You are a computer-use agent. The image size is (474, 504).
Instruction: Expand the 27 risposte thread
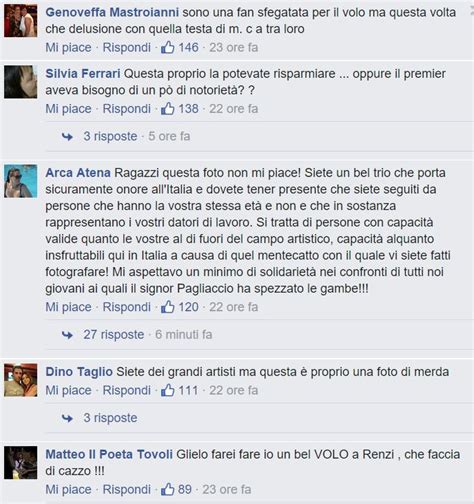tap(114, 334)
